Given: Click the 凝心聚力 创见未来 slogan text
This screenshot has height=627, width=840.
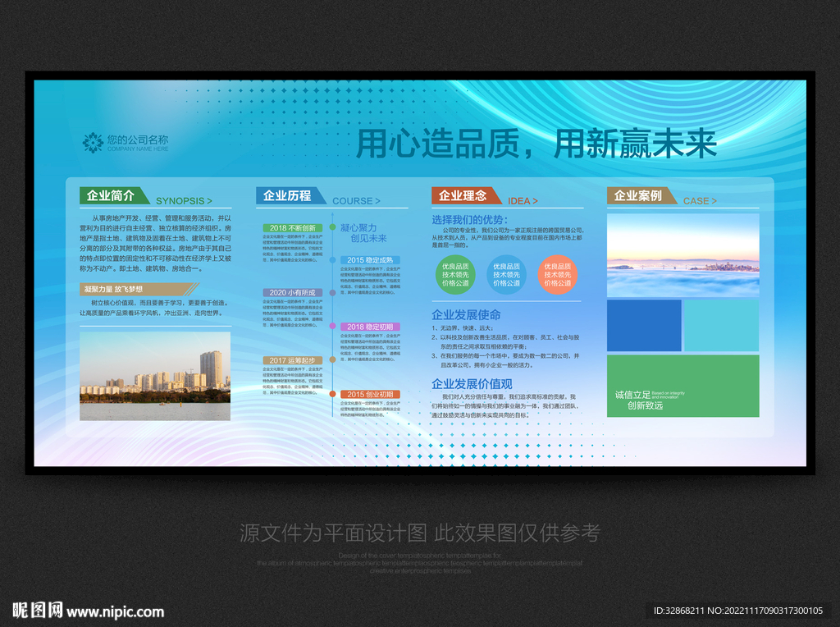Looking at the screenshot, I should click(x=363, y=233).
